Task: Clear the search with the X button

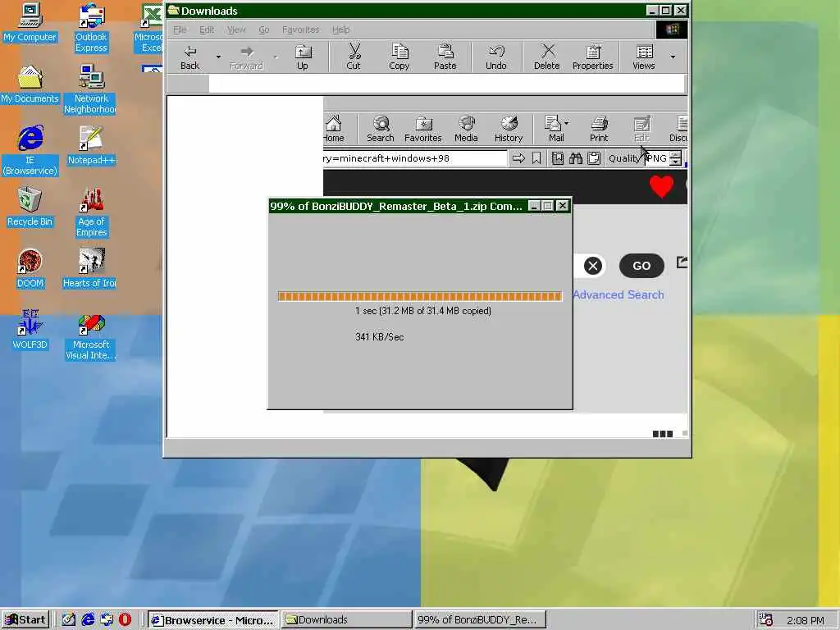Action: point(592,266)
